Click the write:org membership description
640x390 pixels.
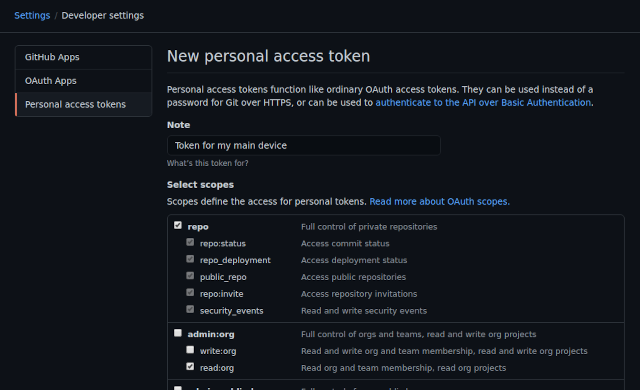pos(444,351)
